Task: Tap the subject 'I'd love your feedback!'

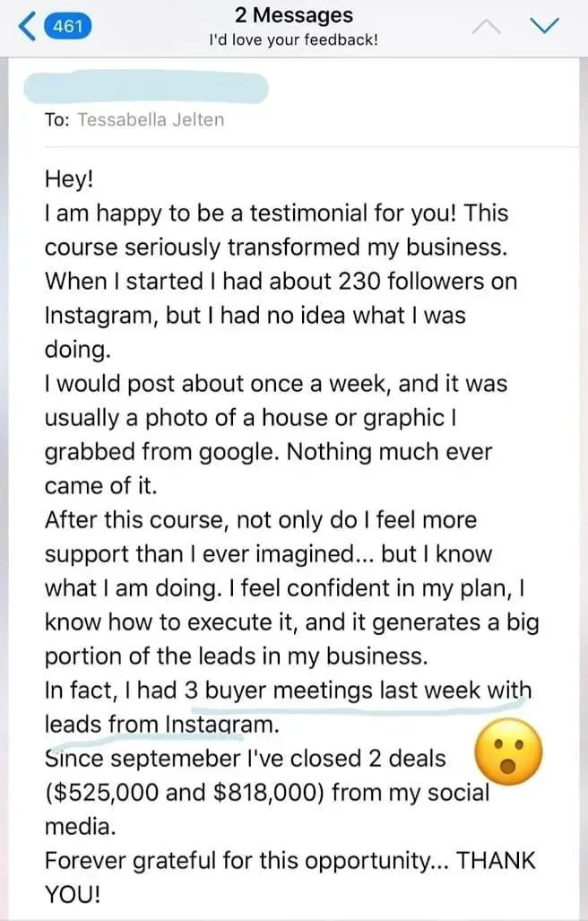Action: click(294, 40)
